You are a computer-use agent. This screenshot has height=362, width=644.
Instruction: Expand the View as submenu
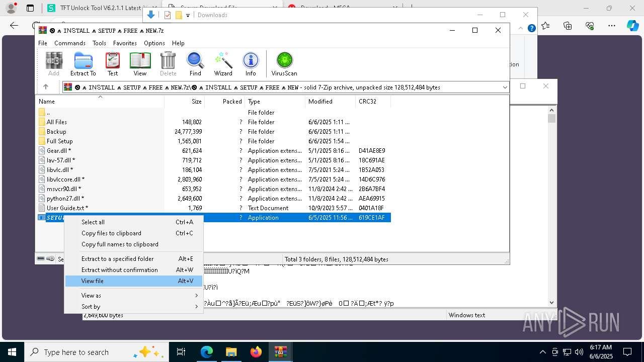pos(133,296)
